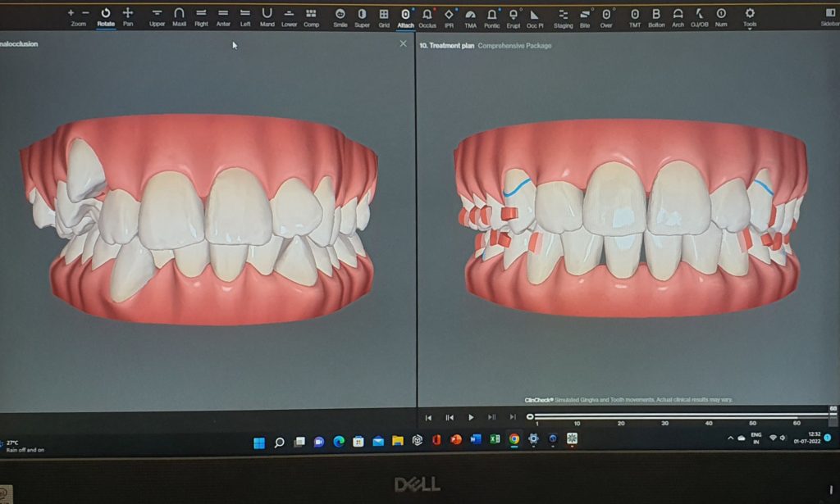Open the Staging view
Image resolution: width=840 pixels, height=504 pixels.
tap(564, 18)
